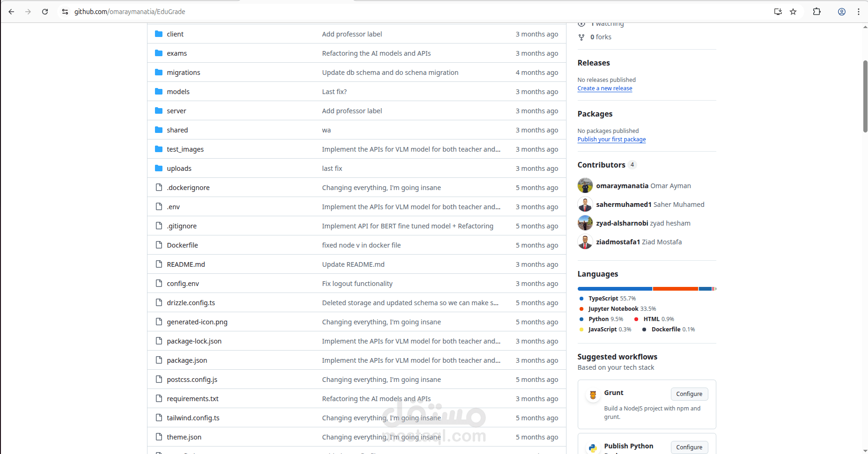Open the .gitignore file

[182, 226]
